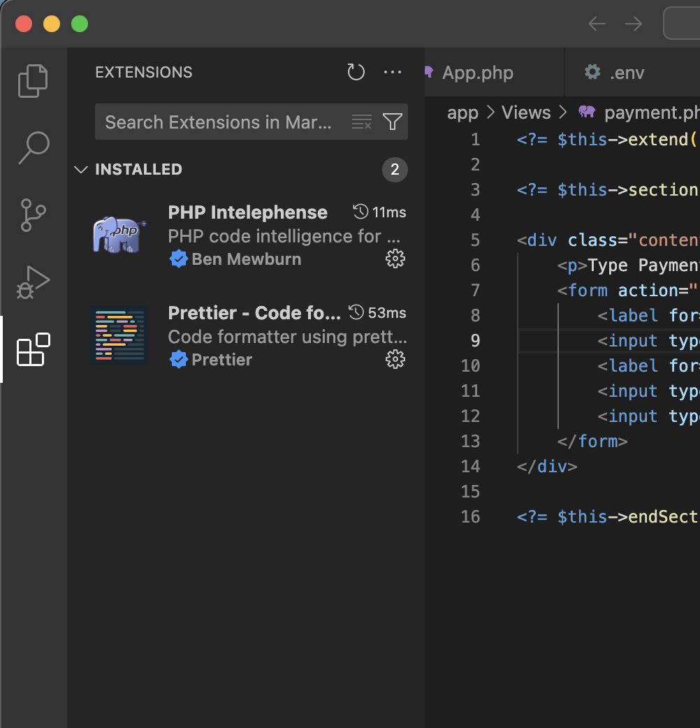This screenshot has width=700, height=728.
Task: Open the PHP Intelephense extension title
Action: pos(248,212)
